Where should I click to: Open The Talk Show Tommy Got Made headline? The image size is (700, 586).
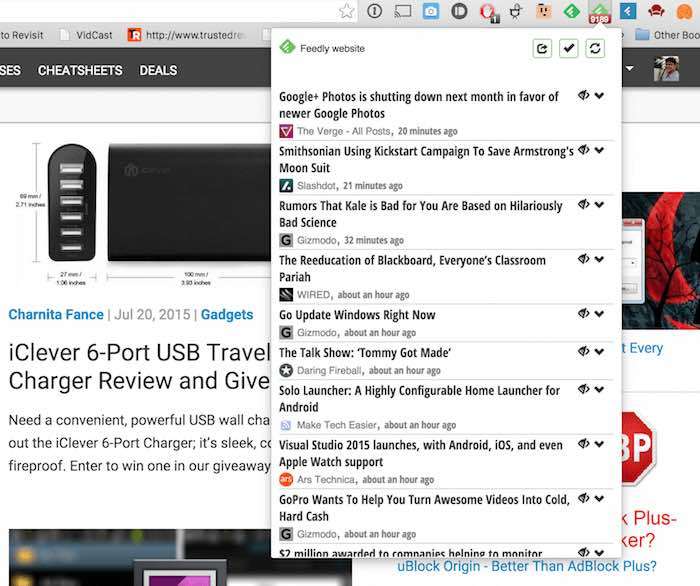[365, 353]
